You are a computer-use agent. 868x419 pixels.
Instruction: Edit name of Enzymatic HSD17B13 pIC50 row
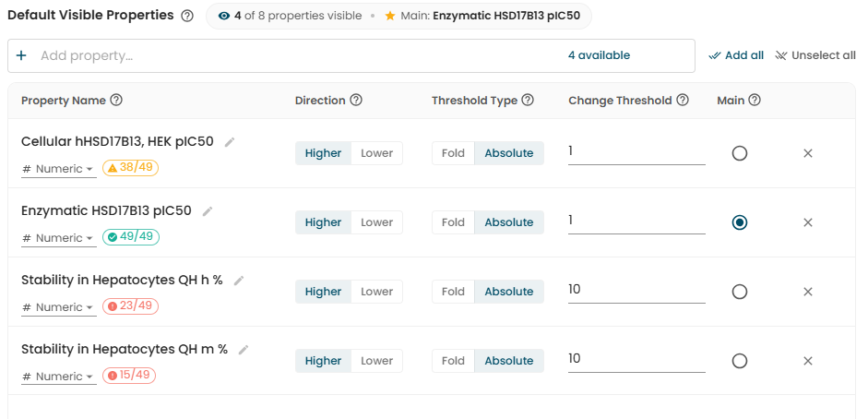(x=208, y=211)
